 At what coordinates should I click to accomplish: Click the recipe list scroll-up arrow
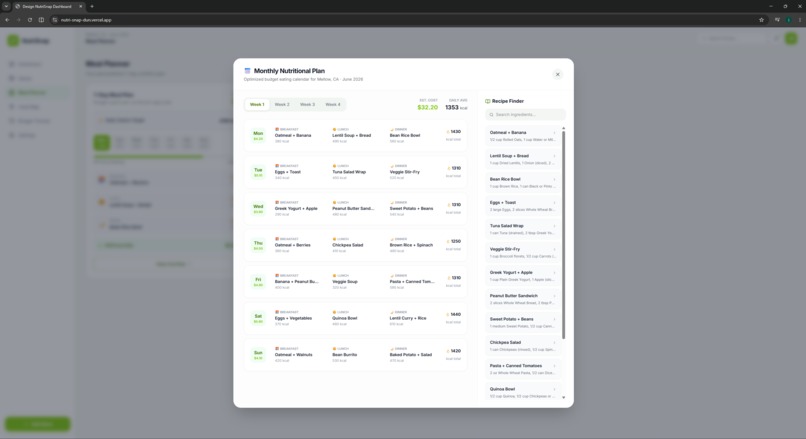[563, 128]
